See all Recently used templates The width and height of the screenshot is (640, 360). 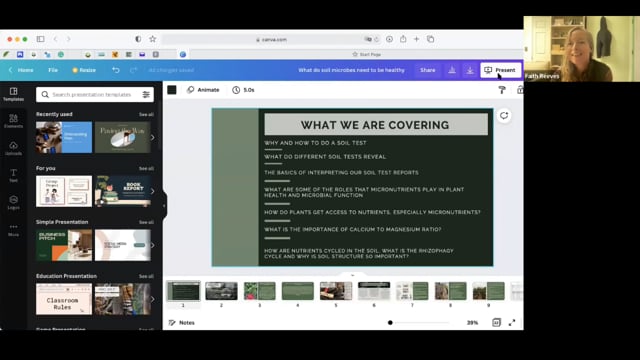(x=146, y=114)
